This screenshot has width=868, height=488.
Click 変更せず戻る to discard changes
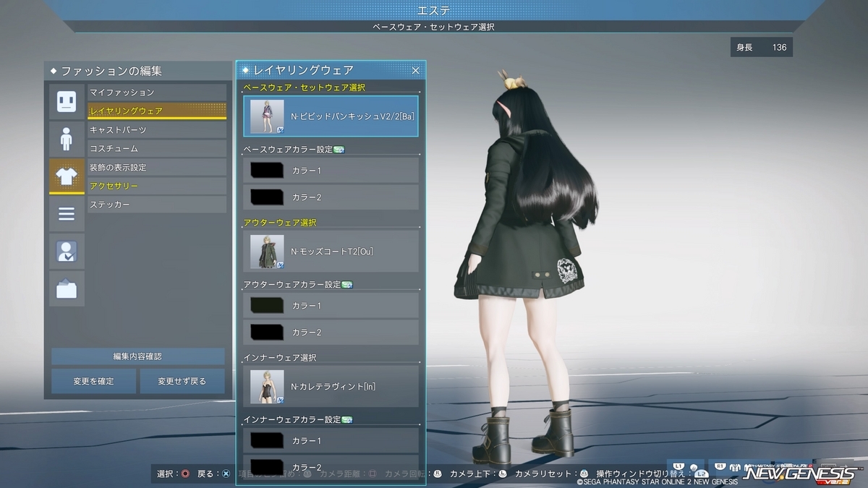[182, 381]
